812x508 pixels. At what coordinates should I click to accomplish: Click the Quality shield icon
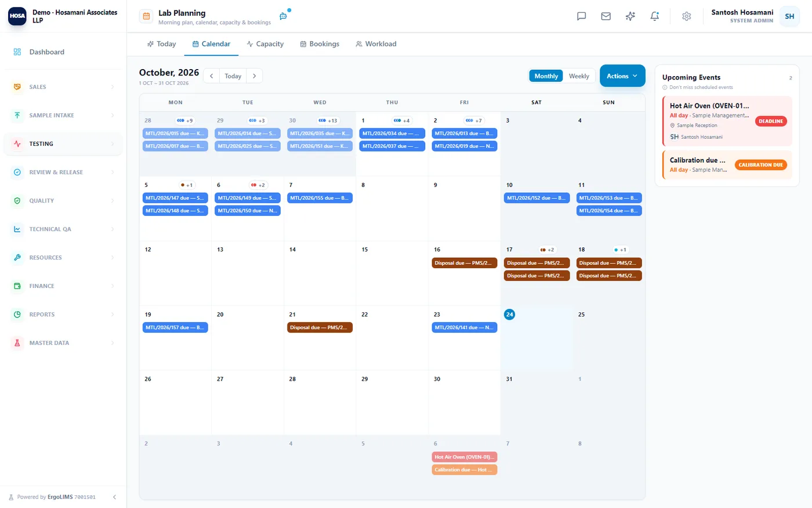(17, 200)
